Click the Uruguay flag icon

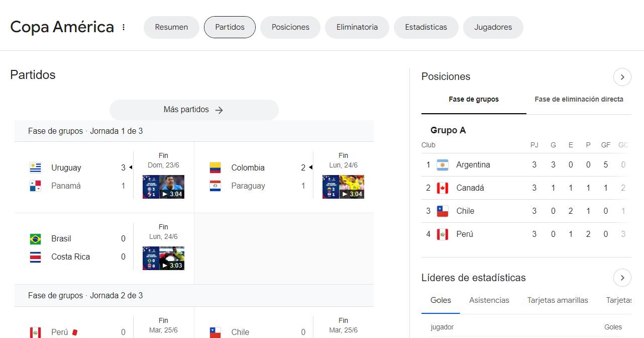(35, 167)
